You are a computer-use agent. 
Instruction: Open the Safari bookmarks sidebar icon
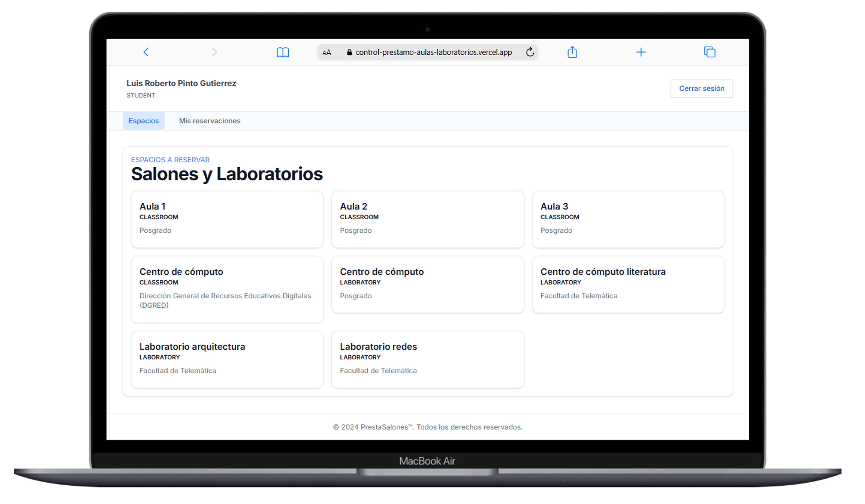(283, 52)
